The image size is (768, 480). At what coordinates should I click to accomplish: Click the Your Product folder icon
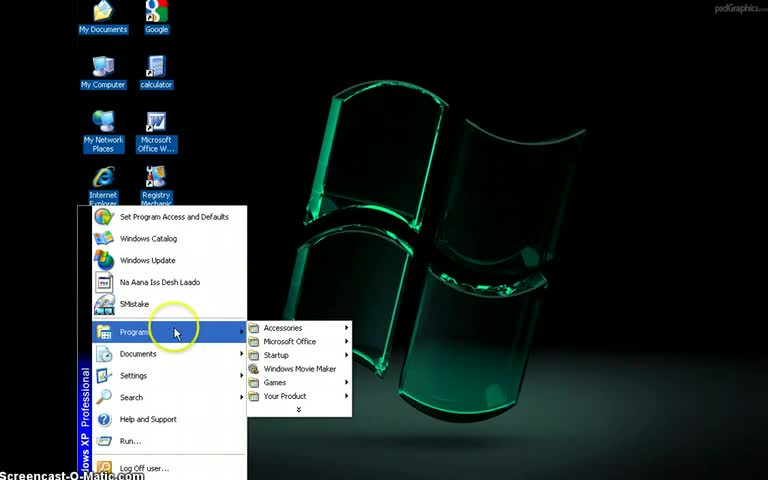click(x=254, y=396)
